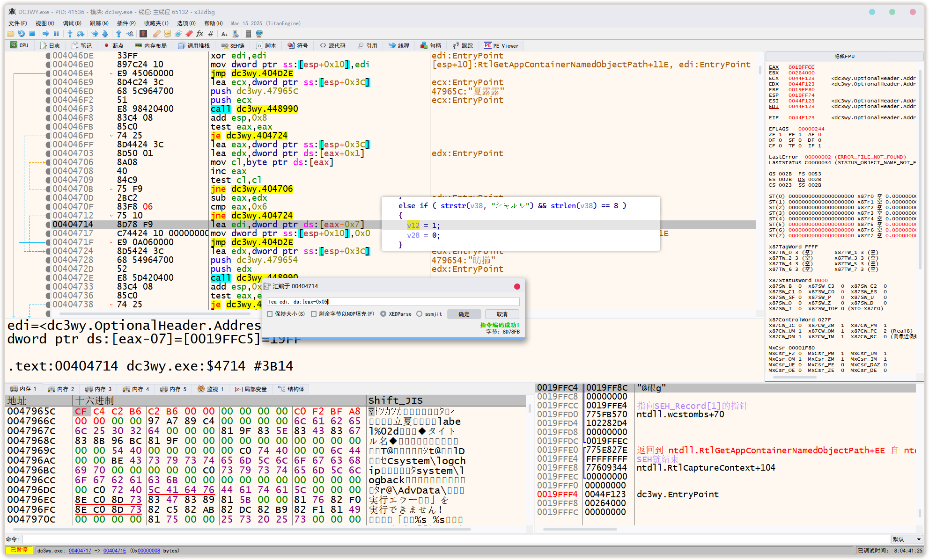The image size is (929, 560).
Task: Open the functions fx icon
Action: click(x=199, y=34)
